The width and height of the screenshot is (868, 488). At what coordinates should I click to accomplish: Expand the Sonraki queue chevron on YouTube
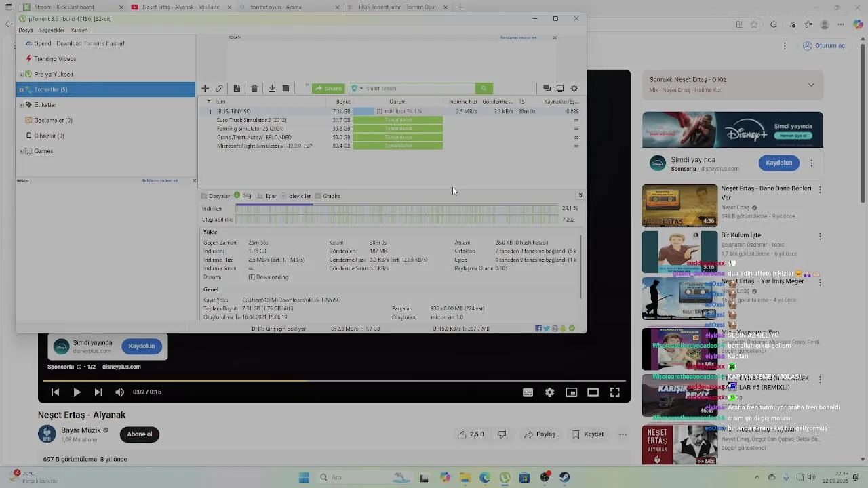[811, 85]
